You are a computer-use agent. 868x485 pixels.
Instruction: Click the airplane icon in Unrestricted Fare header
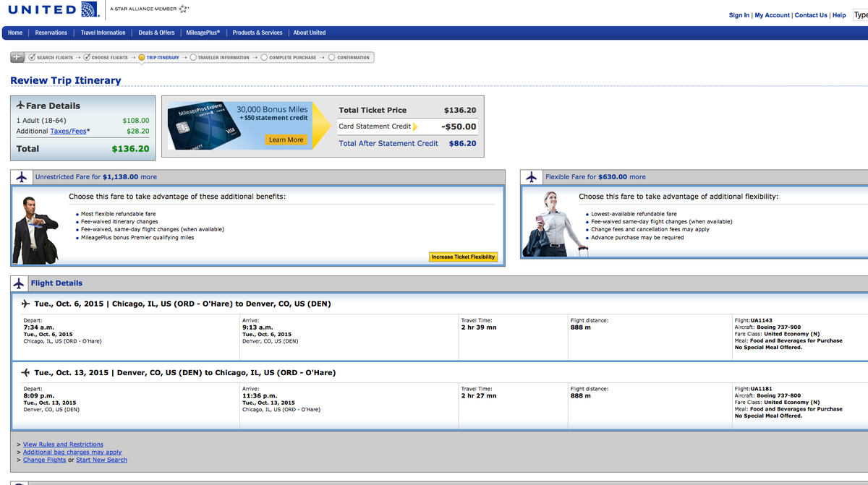21,177
